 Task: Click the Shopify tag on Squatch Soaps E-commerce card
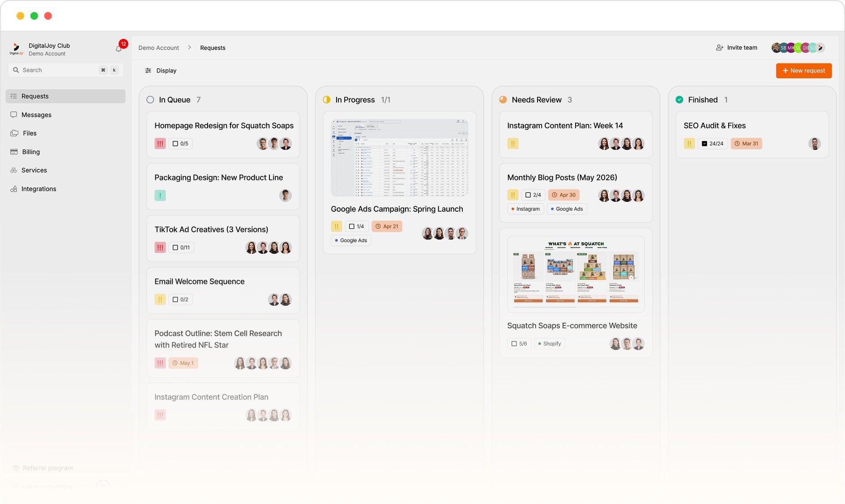coord(550,343)
